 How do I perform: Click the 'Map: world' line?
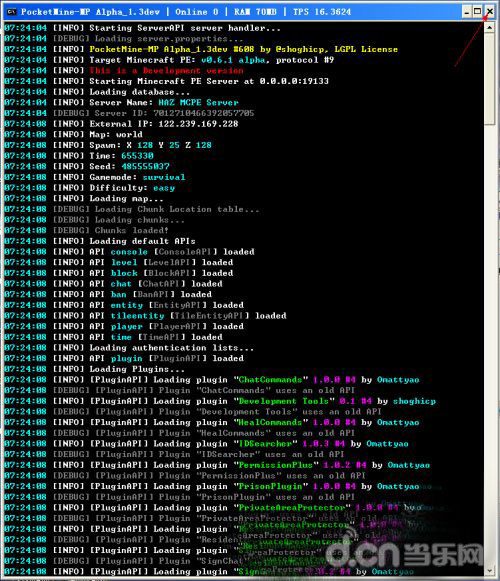pos(73,135)
